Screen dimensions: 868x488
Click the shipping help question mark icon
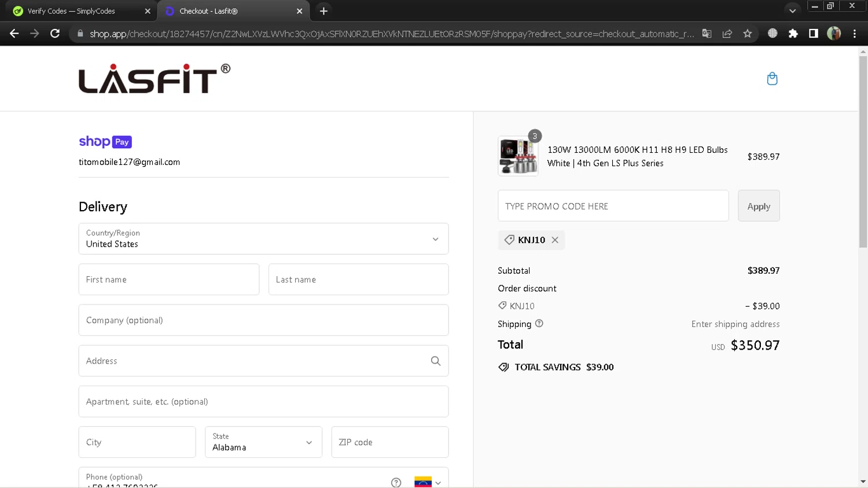click(x=539, y=324)
